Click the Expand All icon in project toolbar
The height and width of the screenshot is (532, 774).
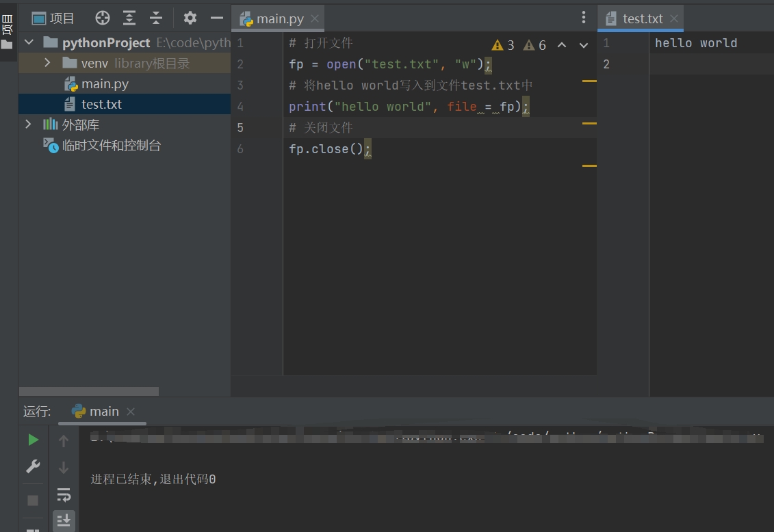(x=129, y=18)
